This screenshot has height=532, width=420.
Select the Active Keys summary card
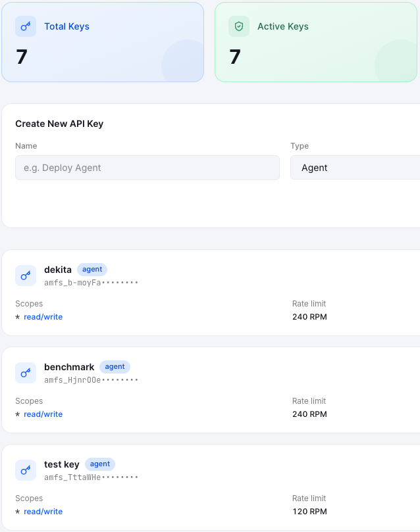coord(316,42)
